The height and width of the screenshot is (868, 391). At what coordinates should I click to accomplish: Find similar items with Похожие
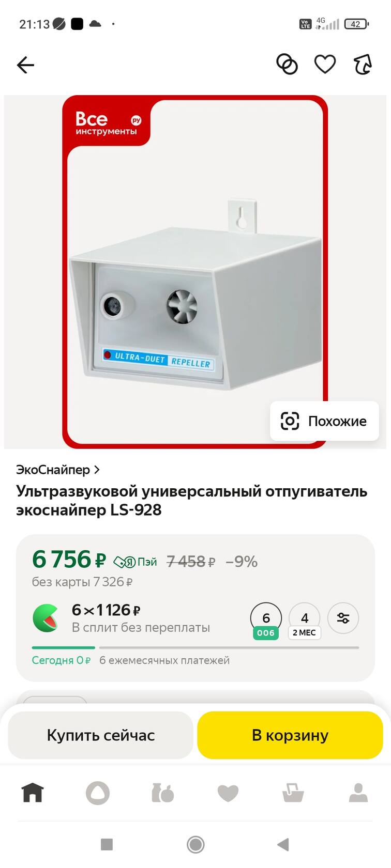[x=324, y=421]
